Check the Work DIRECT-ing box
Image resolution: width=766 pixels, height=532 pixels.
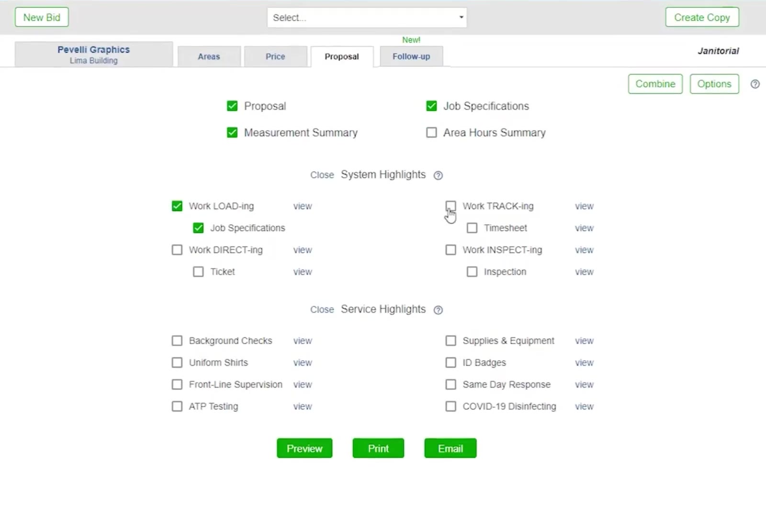(177, 250)
